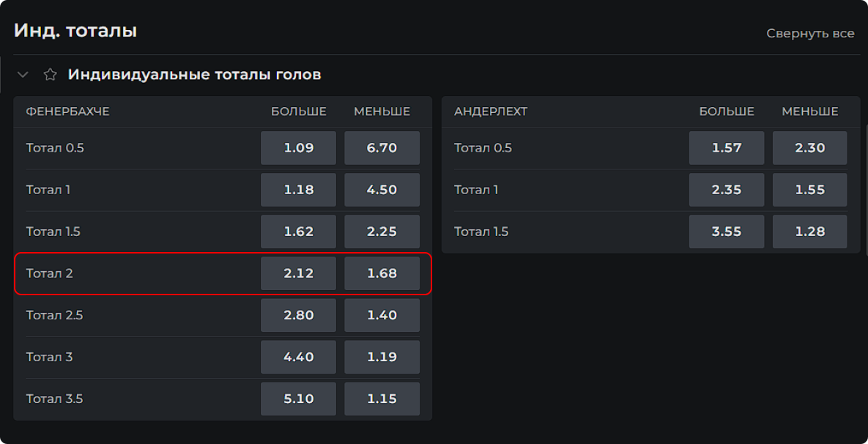The width and height of the screenshot is (868, 444).
Task: Click the 1.62 odds for Тотал 1.5
Action: coord(298,232)
